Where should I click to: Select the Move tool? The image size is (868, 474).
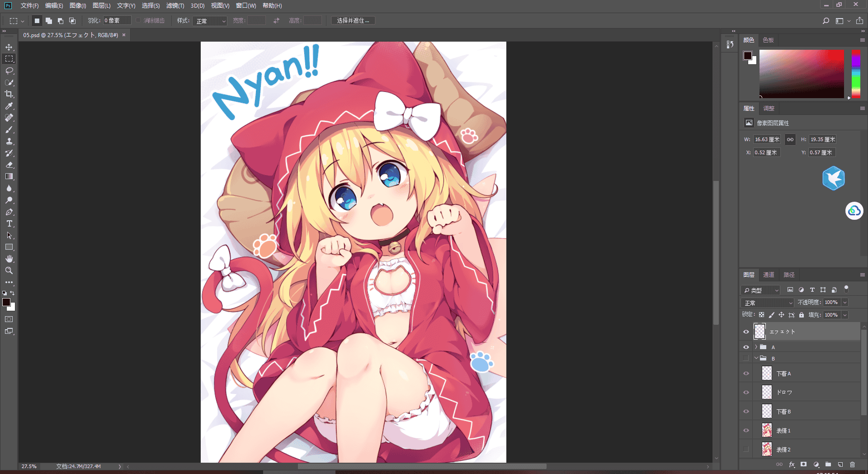coord(9,47)
